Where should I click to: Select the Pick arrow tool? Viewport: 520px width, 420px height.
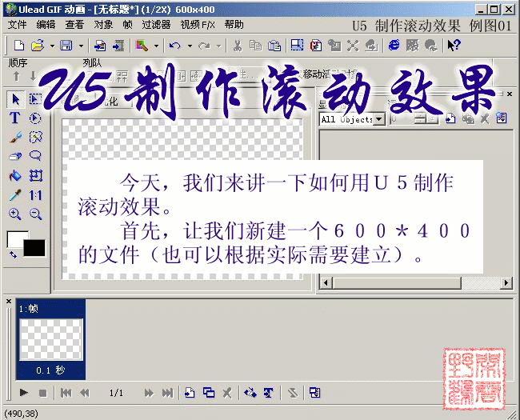[x=15, y=99]
